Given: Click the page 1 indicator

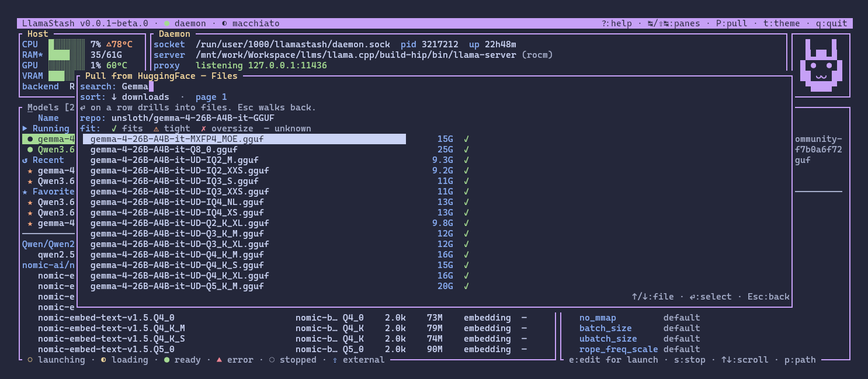Looking at the screenshot, I should tap(211, 97).
